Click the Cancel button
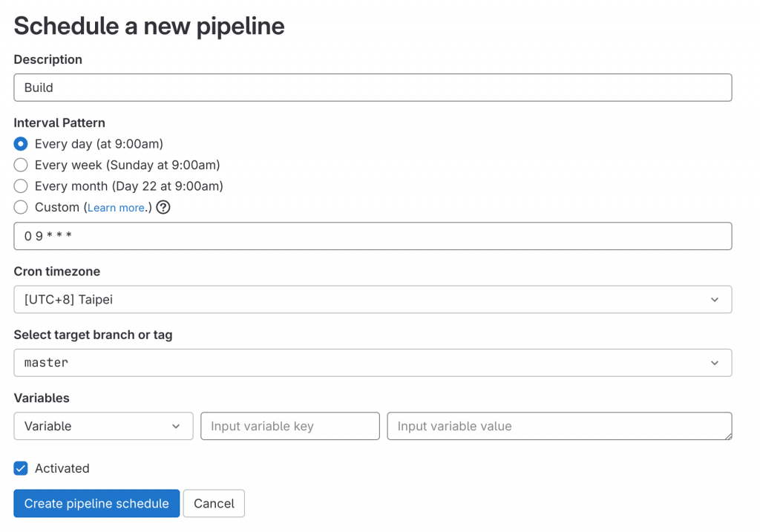Image resolution: width=760 pixels, height=532 pixels. click(x=214, y=503)
